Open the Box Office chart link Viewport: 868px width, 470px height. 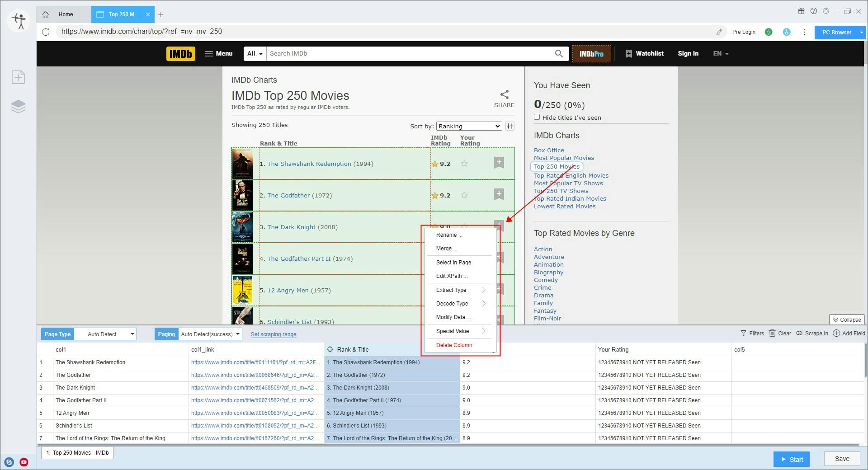(549, 150)
